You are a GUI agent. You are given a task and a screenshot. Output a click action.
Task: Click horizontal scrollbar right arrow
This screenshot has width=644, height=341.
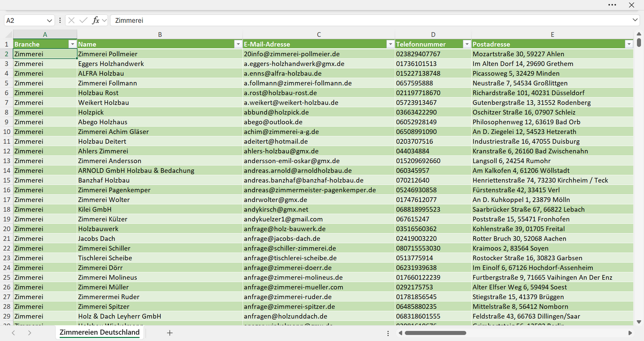coord(630,333)
